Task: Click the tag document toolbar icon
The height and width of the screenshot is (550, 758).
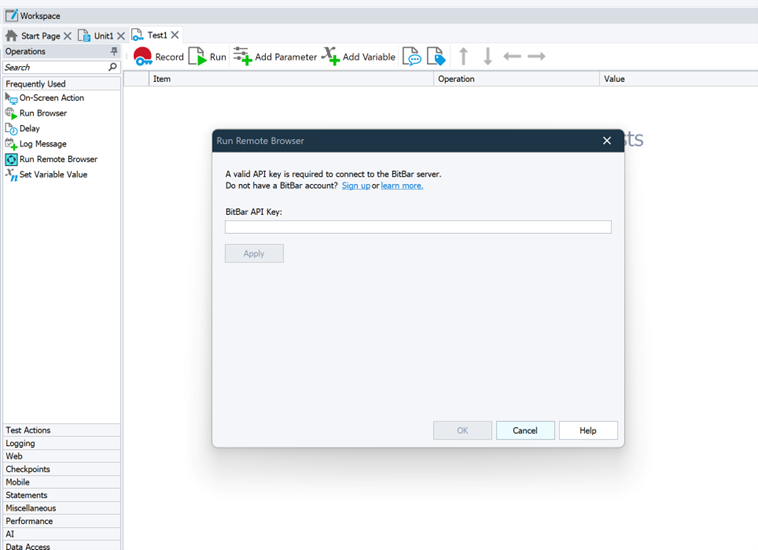Action: (x=436, y=56)
